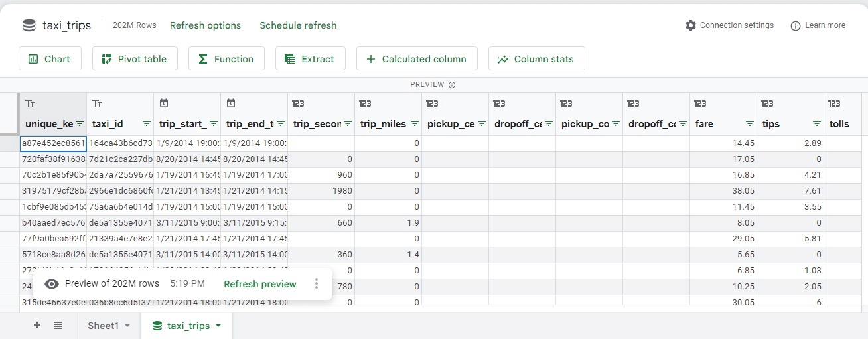868x339 pixels.
Task: Click the Learn more info icon
Action: point(796,25)
